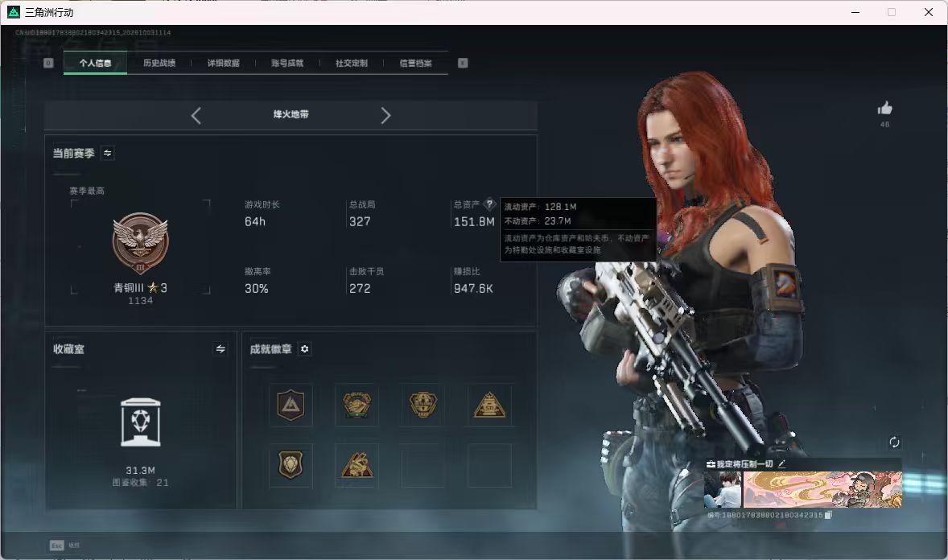Click the pink and gold profile banner
The height and width of the screenshot is (560, 948).
pos(822,489)
